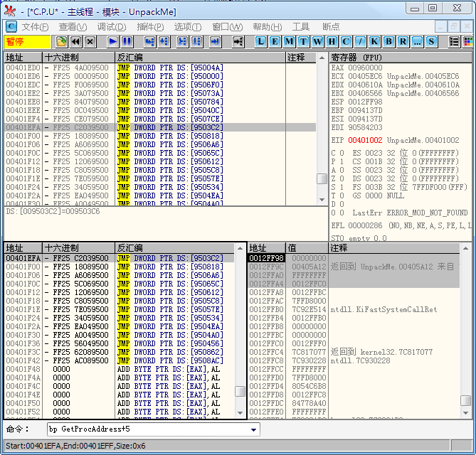Toggle the P flag value
476x455 pixels.
pyautogui.click(x=342, y=161)
